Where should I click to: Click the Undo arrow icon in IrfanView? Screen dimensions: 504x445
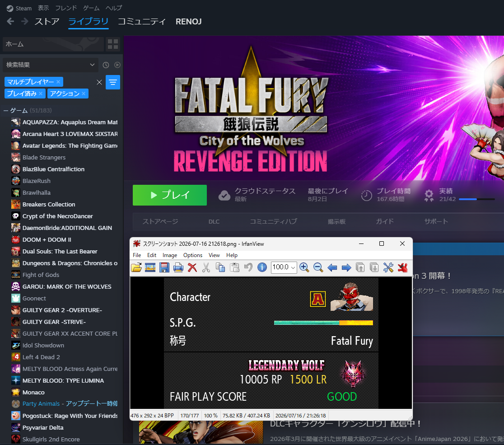(248, 267)
